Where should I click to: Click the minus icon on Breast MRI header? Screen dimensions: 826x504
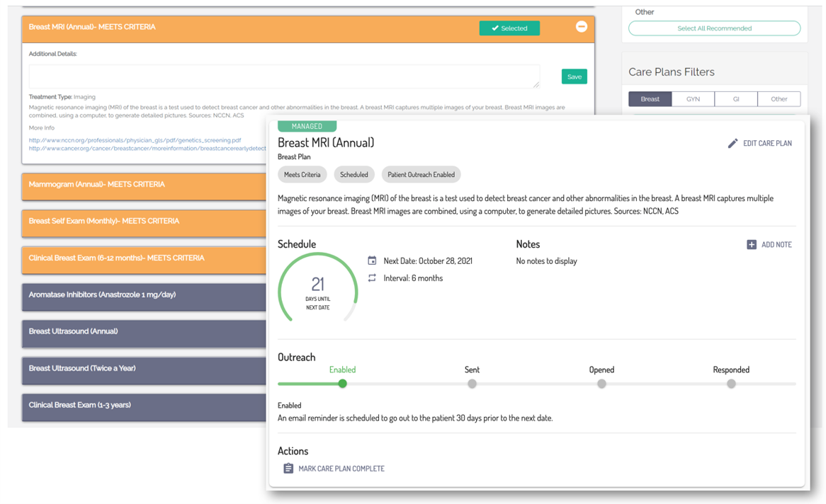point(581,26)
